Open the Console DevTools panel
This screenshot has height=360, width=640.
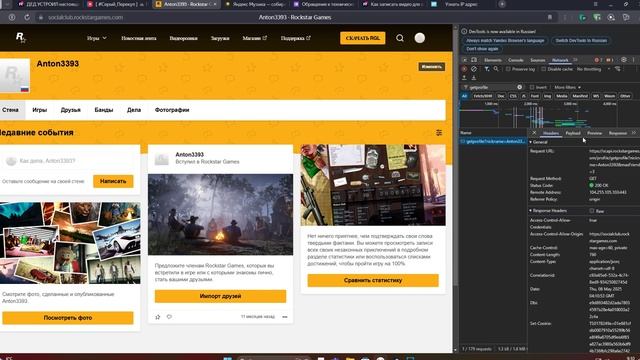pyautogui.click(x=516, y=60)
